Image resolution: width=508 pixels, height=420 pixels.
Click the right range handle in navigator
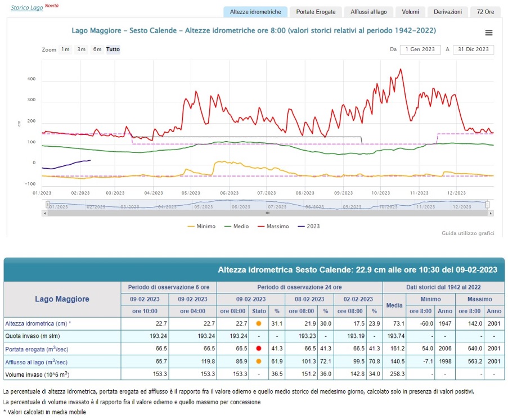487,205
